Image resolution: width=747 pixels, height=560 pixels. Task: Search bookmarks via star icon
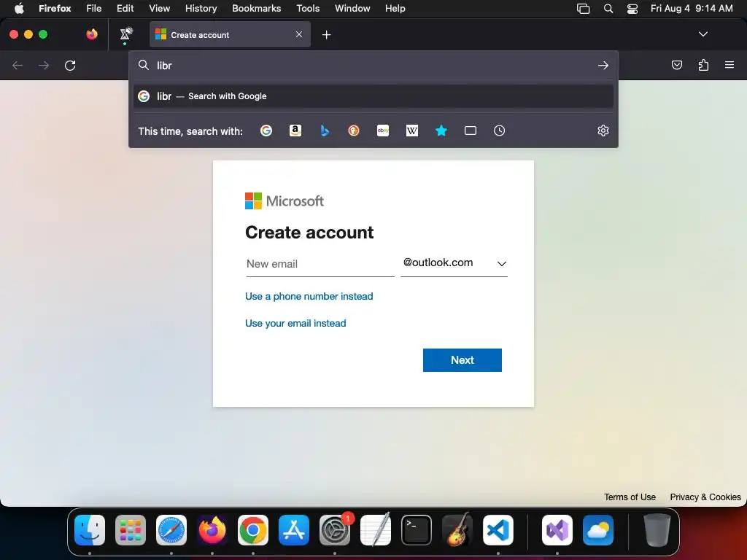tap(441, 131)
